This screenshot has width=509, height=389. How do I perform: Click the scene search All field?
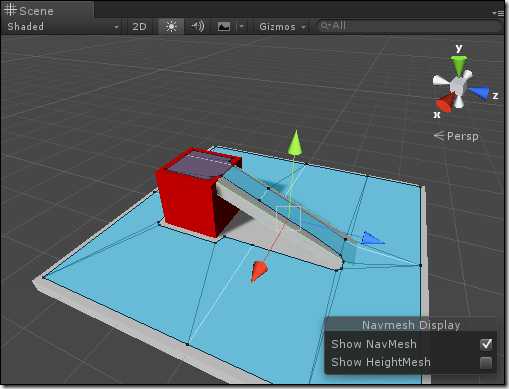tap(408, 26)
